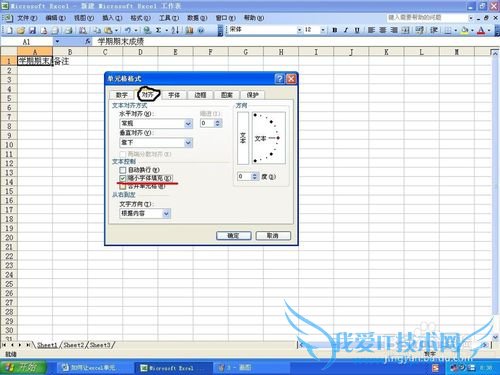Open the Paste options dropdown arrow
Screen dimensions: 500x375
[x=116, y=30]
